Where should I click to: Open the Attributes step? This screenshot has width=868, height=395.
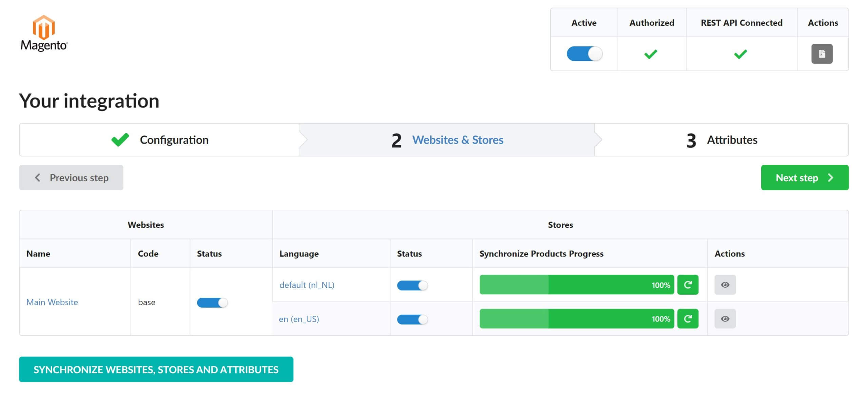[x=731, y=140]
